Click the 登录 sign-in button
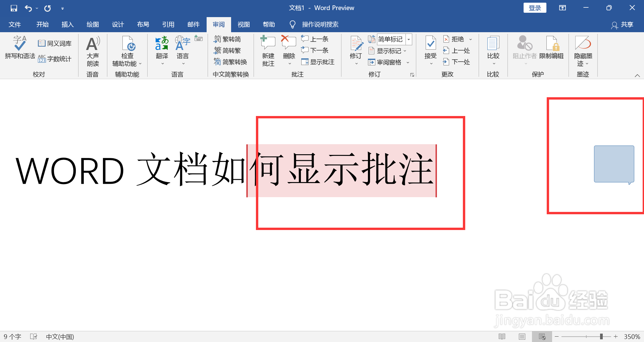The height and width of the screenshot is (342, 644). (x=535, y=7)
